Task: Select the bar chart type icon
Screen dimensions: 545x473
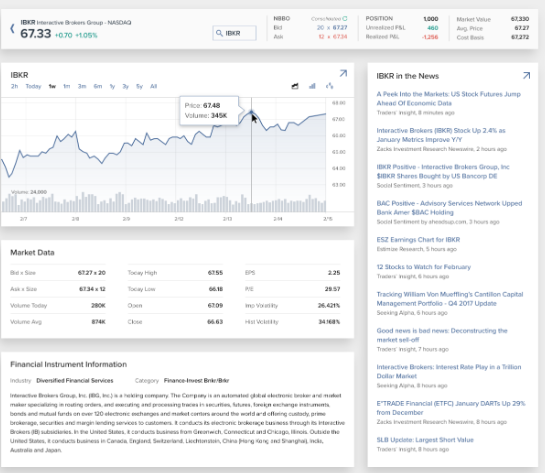Action: coord(312,86)
